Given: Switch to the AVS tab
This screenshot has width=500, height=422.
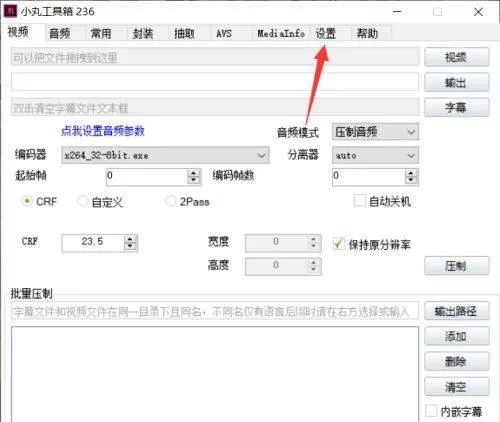Looking at the screenshot, I should (231, 33).
